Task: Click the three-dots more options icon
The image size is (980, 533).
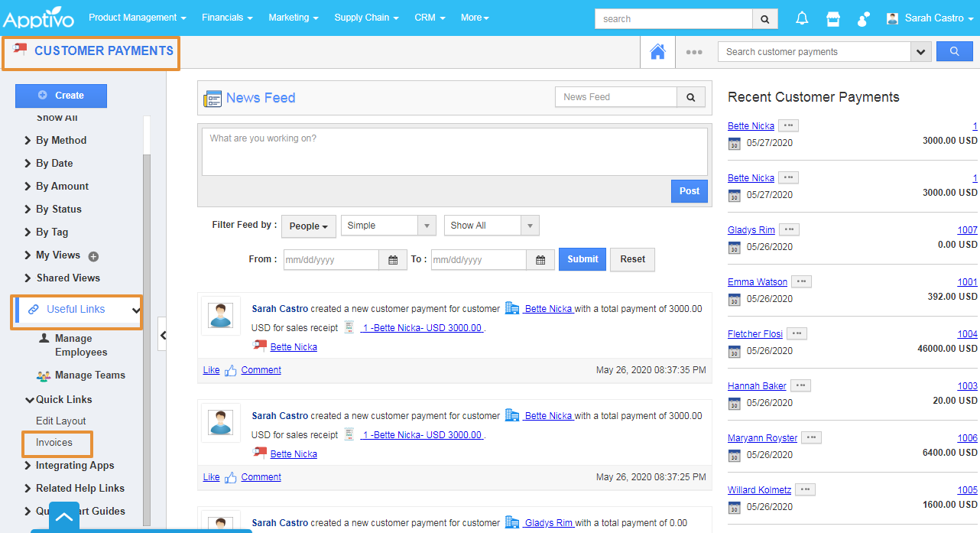Action: pyautogui.click(x=694, y=52)
